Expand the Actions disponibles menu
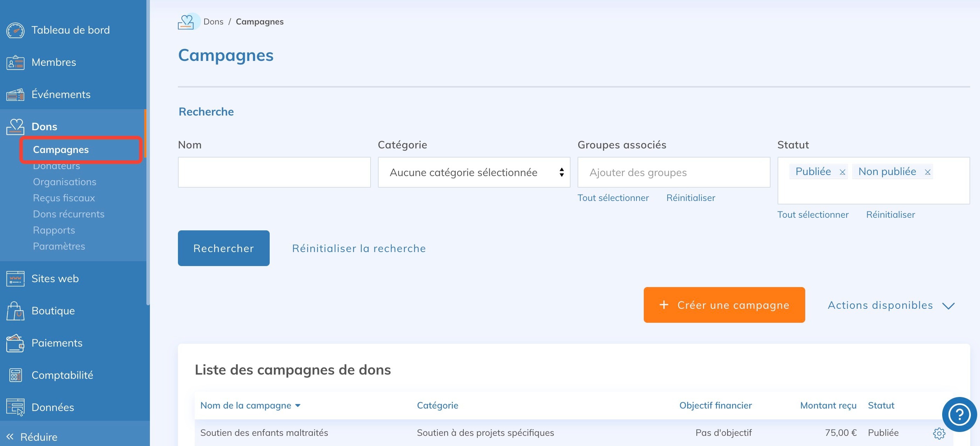 tap(891, 305)
